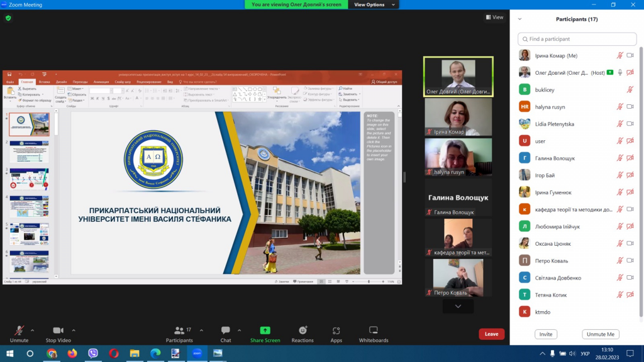Toggle the View layout button
The width and height of the screenshot is (644, 362).
(x=494, y=18)
